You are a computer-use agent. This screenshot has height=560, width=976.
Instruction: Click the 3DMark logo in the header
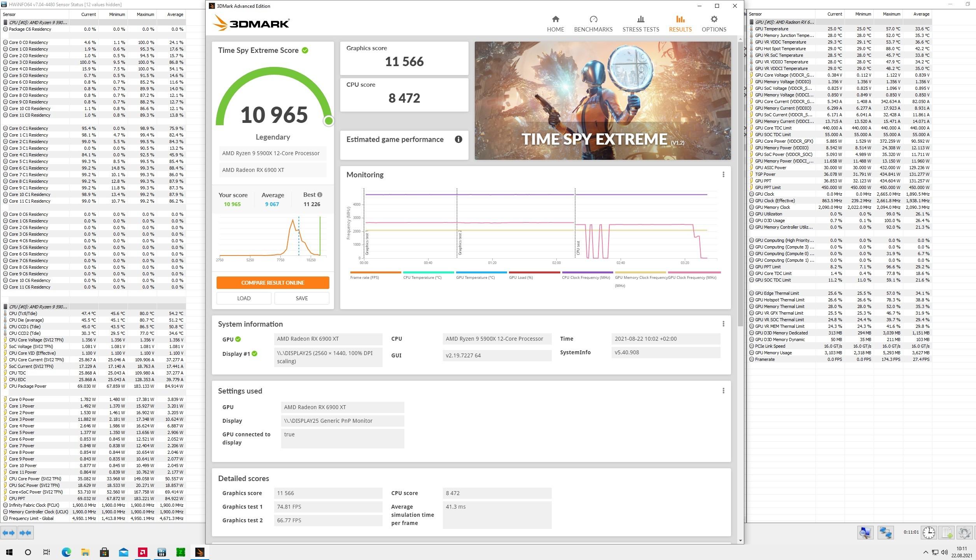click(x=251, y=23)
